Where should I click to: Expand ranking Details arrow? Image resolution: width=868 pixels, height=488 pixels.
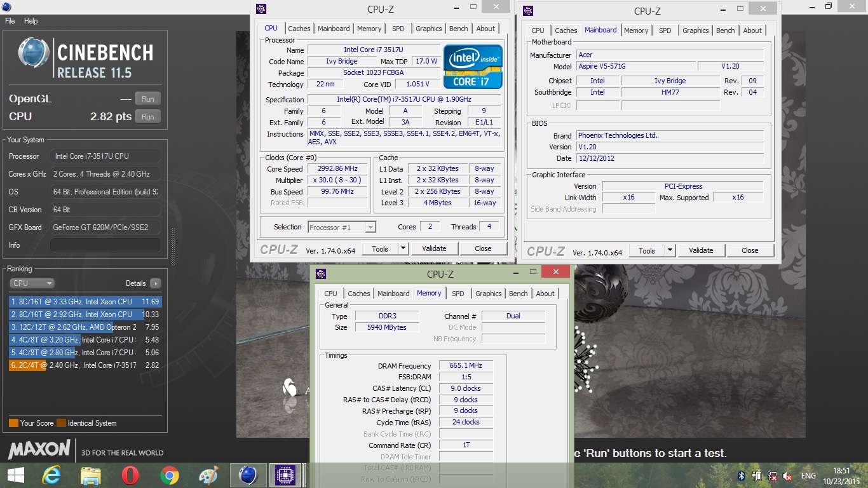(x=156, y=283)
